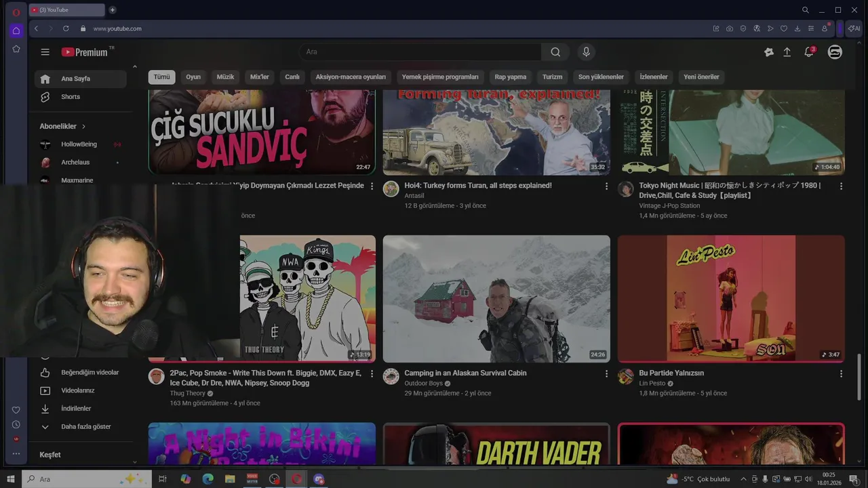Select the Müzik filter chip
Image resolution: width=868 pixels, height=488 pixels.
[x=225, y=77]
